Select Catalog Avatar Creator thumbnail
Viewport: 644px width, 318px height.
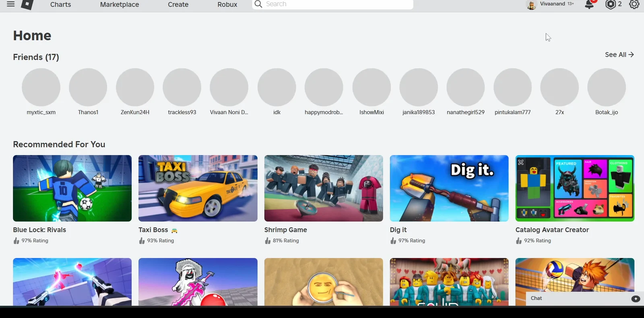tap(575, 188)
